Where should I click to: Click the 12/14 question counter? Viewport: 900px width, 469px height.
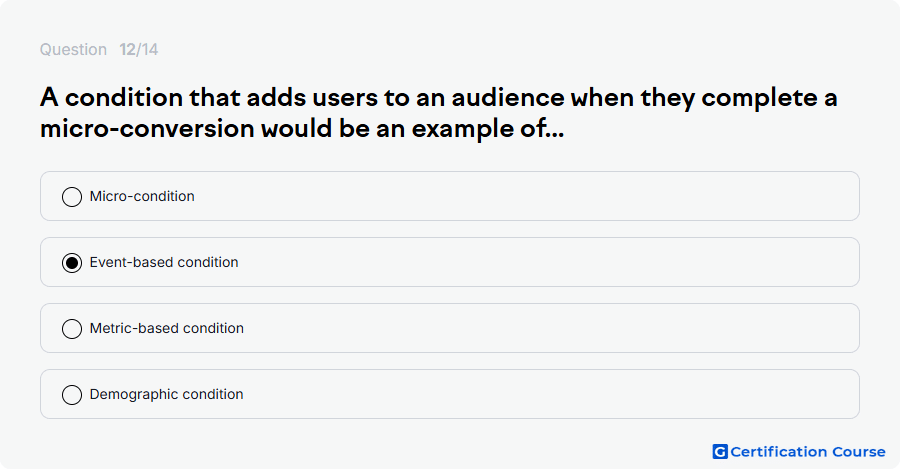(x=138, y=49)
